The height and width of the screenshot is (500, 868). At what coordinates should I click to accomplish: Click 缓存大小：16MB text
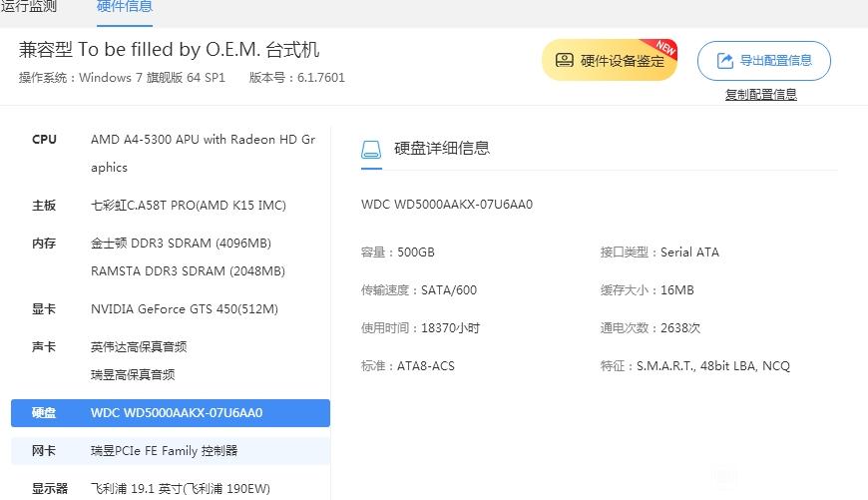coord(648,290)
